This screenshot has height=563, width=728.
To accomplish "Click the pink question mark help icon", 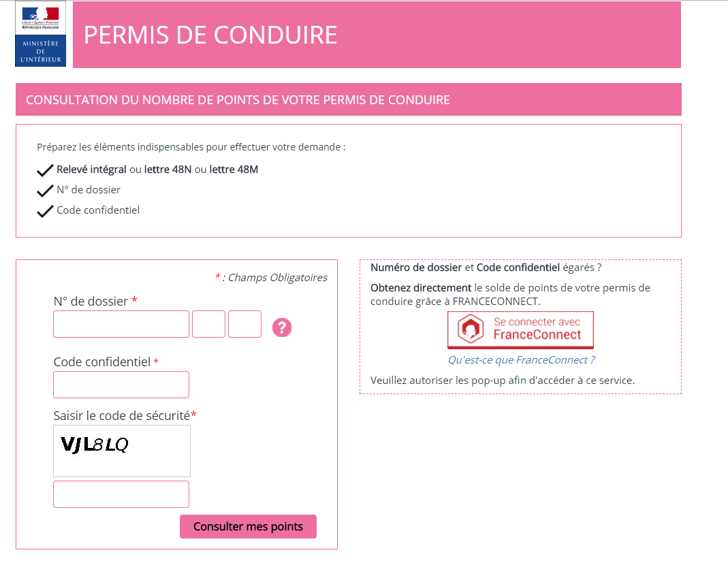I will [x=282, y=327].
